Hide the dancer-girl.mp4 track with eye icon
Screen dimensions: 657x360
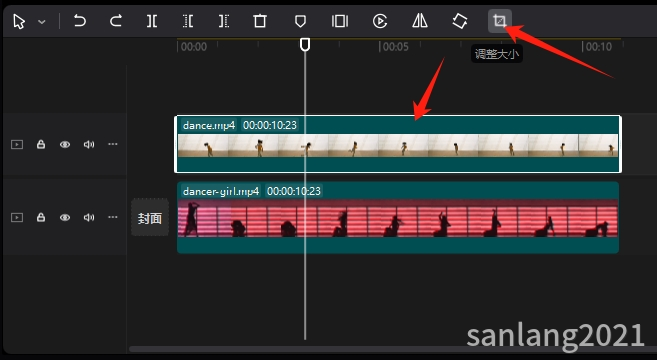(65, 218)
